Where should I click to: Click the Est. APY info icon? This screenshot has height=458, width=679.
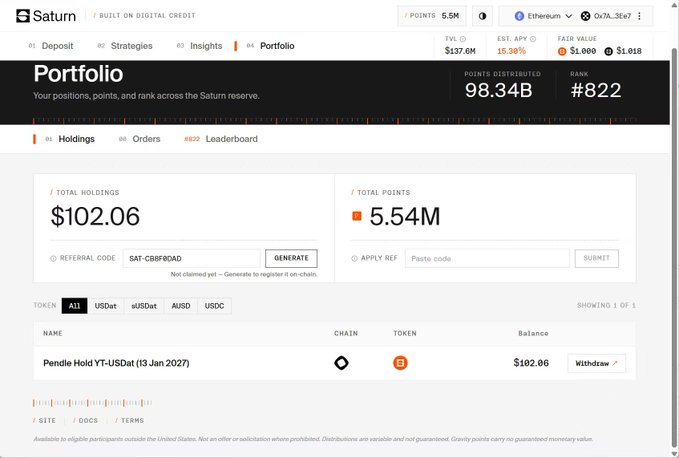click(533, 39)
